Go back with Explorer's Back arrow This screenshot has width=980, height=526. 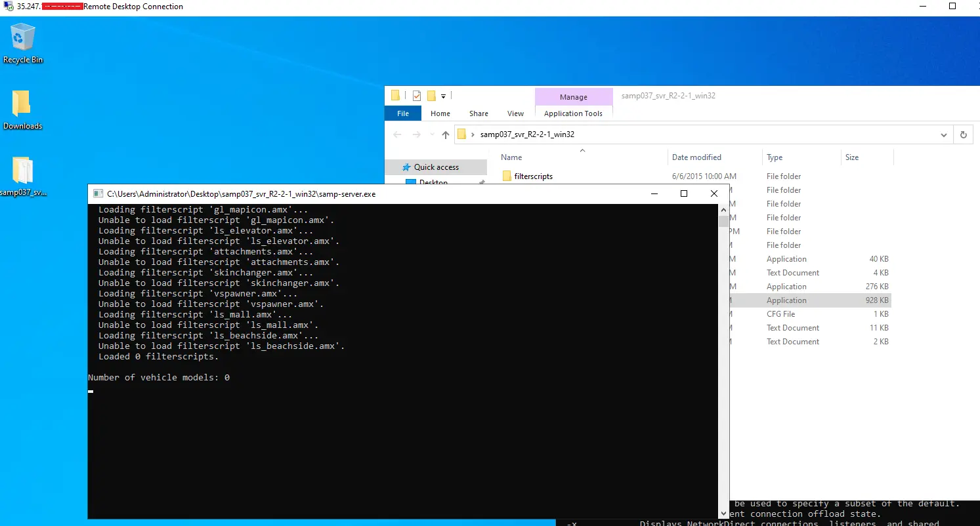pos(397,134)
